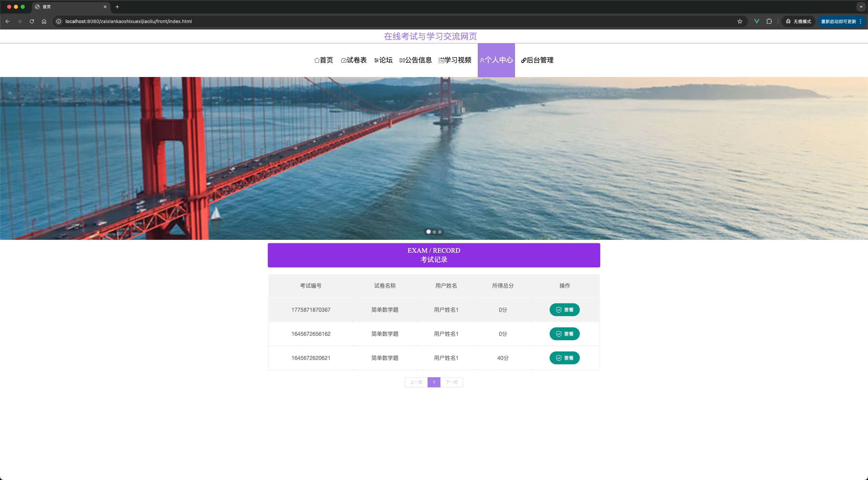
Task: Open the 公告信息 announcements menu
Action: [416, 60]
